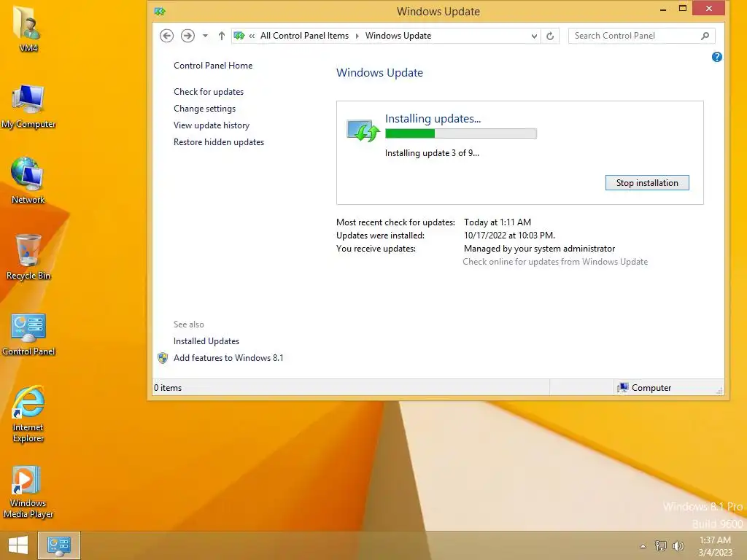747x560 pixels.
Task: Click the '0 items' status text
Action: click(x=168, y=388)
